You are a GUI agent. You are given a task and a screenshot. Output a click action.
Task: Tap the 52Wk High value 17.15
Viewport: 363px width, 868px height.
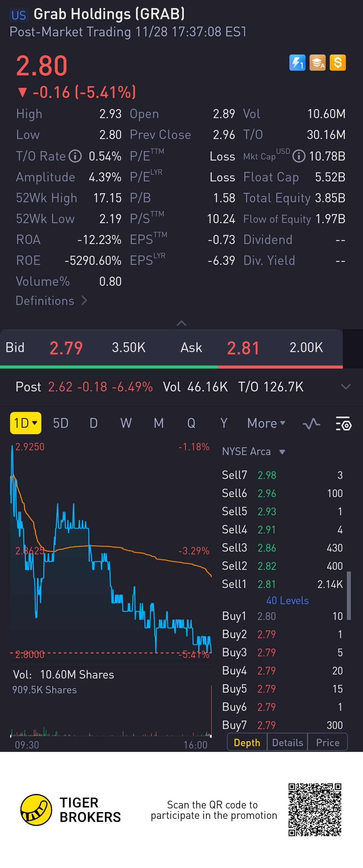pos(107,198)
